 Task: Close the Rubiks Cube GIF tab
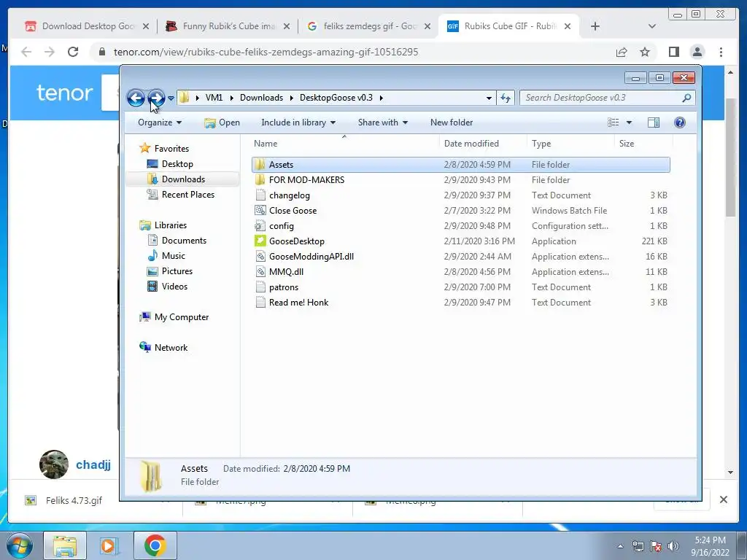[568, 26]
